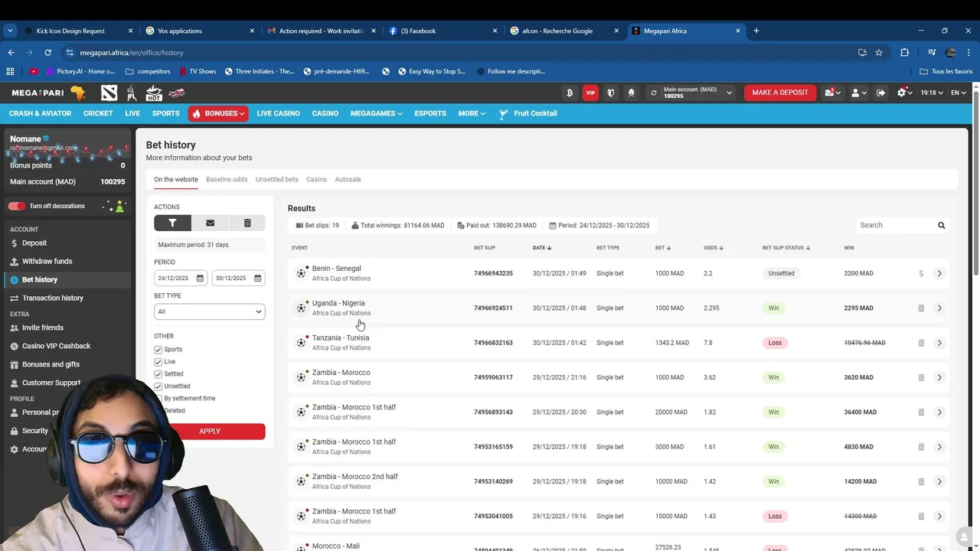Select the filter funnel action icon
The height and width of the screenshot is (551, 980).
172,223
